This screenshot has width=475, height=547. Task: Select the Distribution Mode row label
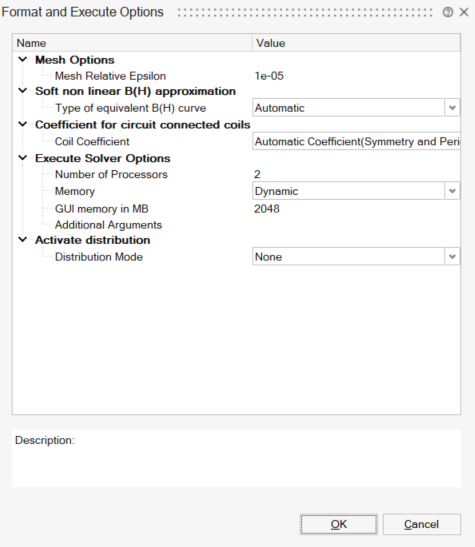pos(99,257)
